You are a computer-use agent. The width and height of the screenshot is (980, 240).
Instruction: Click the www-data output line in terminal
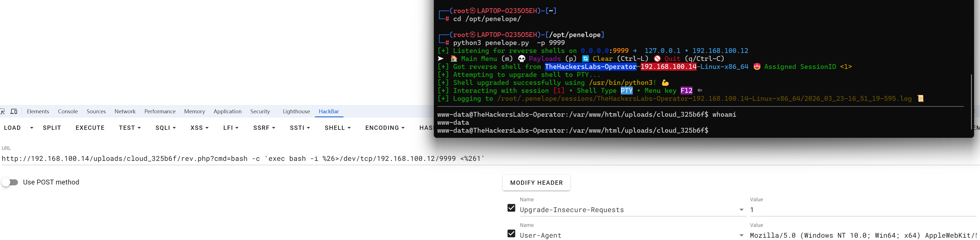453,122
